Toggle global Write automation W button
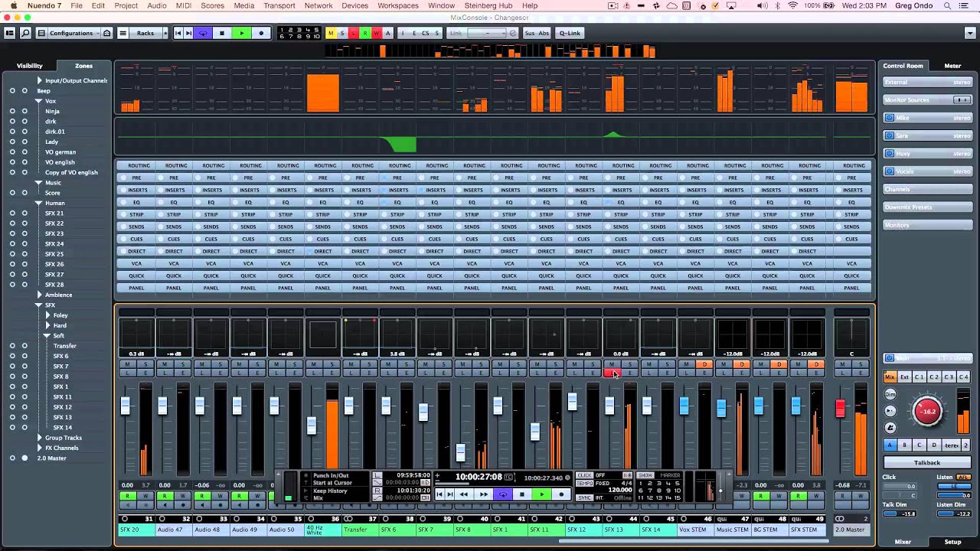The height and width of the screenshot is (551, 980). (x=377, y=33)
